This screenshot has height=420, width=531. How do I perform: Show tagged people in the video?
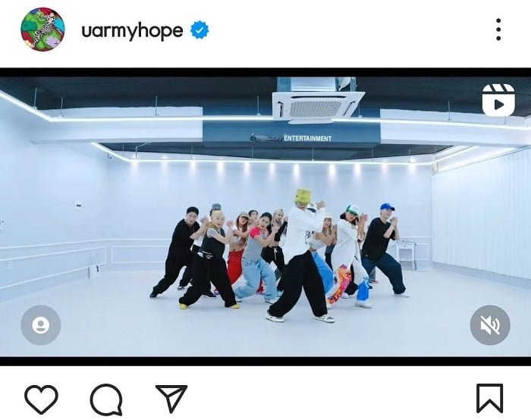(x=41, y=325)
